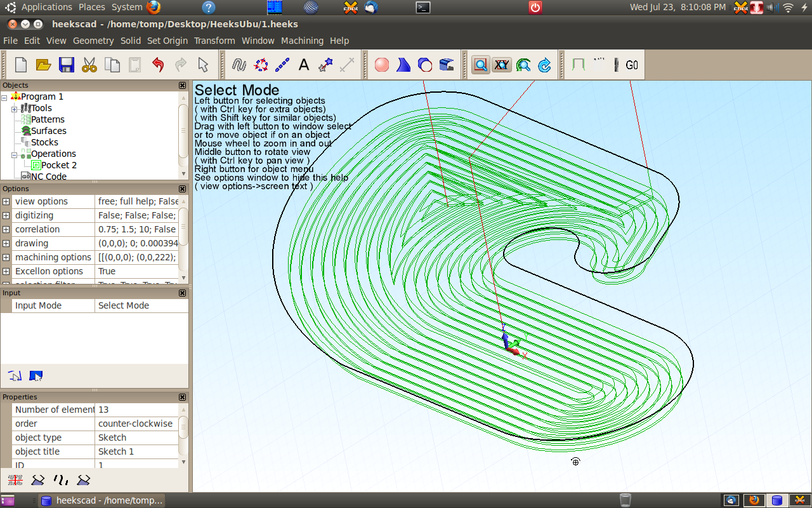This screenshot has height=508, width=812.
Task: Click the scissors Cut icon
Action: pos(89,65)
